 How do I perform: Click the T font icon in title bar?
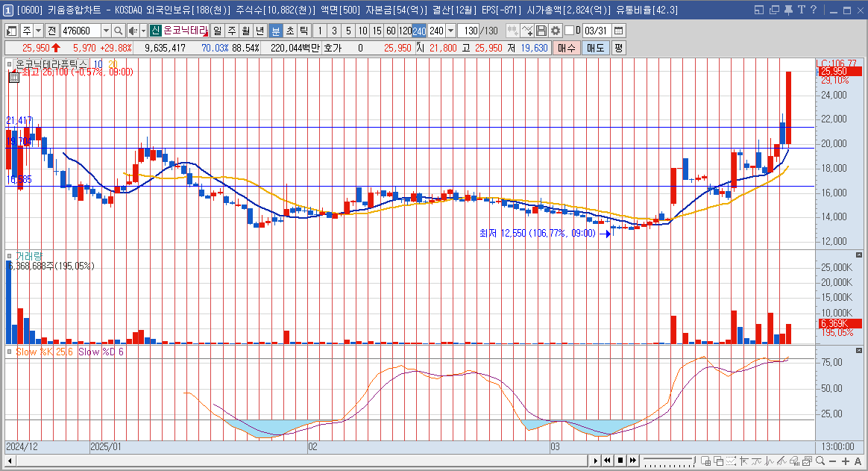click(x=801, y=10)
